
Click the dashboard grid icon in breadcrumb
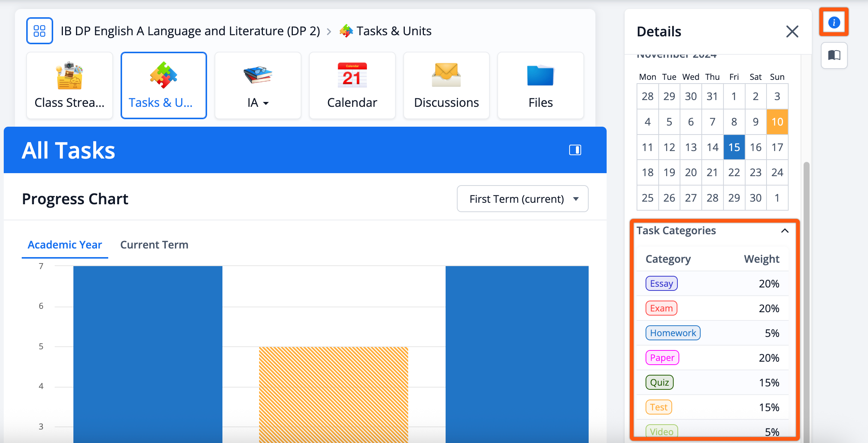click(x=39, y=31)
